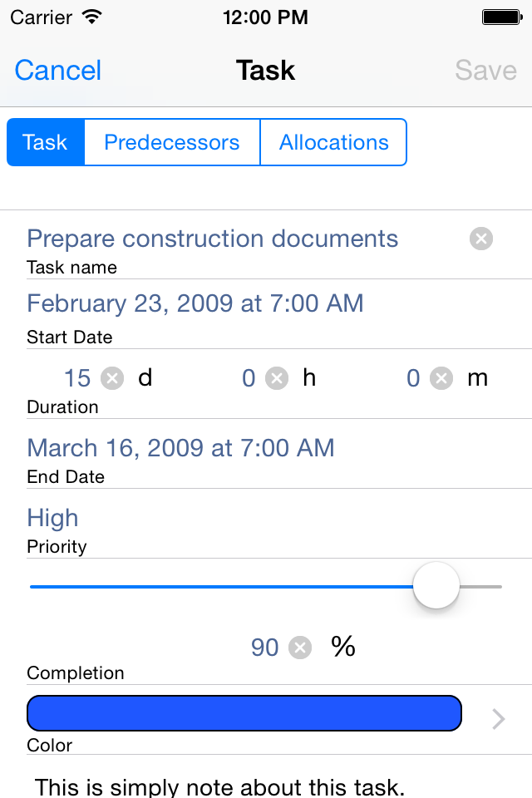This screenshot has width=532, height=798.
Task: Clear the minutes duration value
Action: pyautogui.click(x=441, y=379)
